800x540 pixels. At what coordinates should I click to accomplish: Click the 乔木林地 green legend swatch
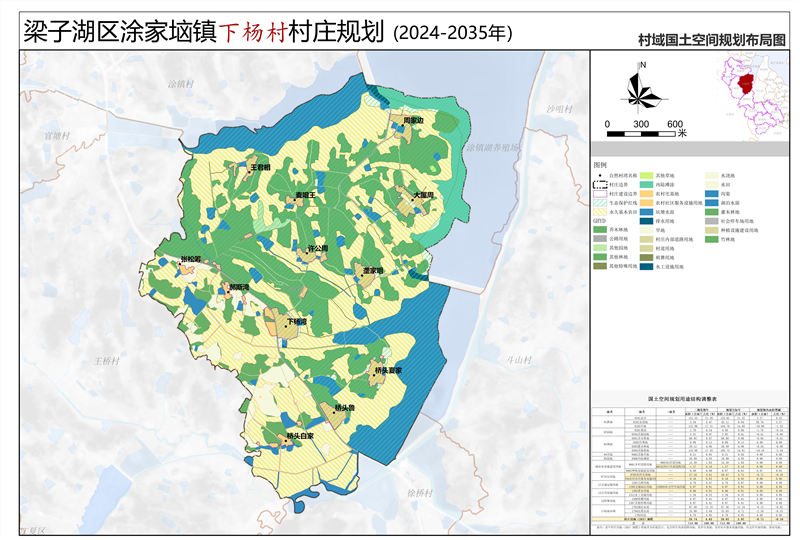600,229
